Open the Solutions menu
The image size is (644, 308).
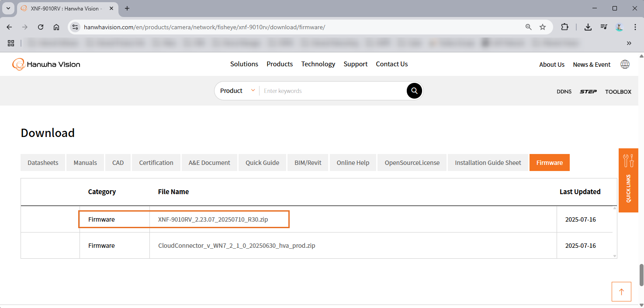click(x=244, y=64)
